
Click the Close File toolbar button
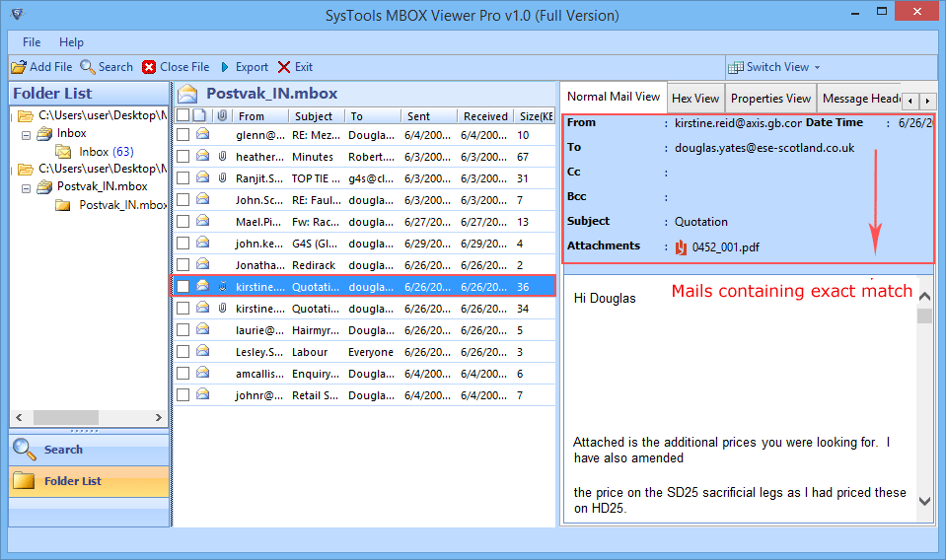point(176,67)
